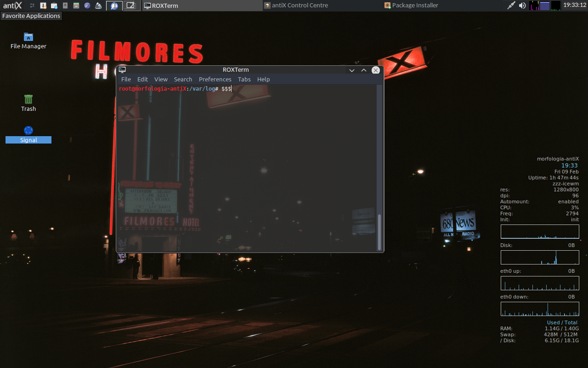This screenshot has height=368, width=588.
Task: Open the Tabs menu in ROXTerm
Action: tap(244, 79)
